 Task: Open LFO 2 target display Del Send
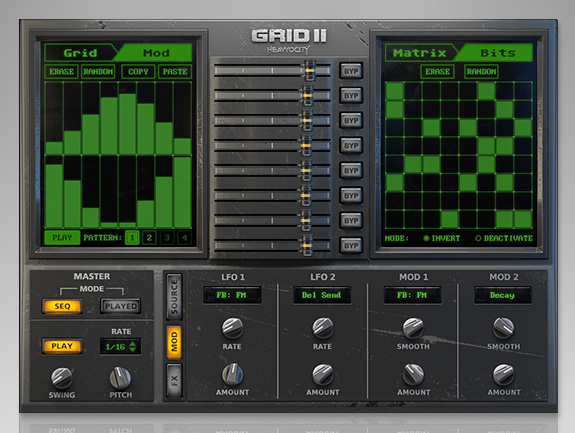[322, 295]
